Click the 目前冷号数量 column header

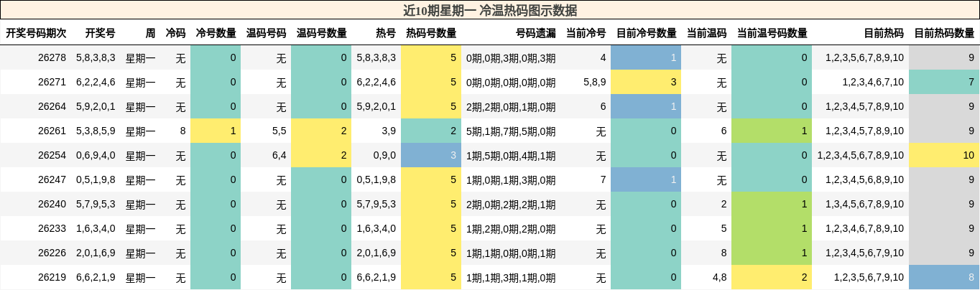click(647, 33)
